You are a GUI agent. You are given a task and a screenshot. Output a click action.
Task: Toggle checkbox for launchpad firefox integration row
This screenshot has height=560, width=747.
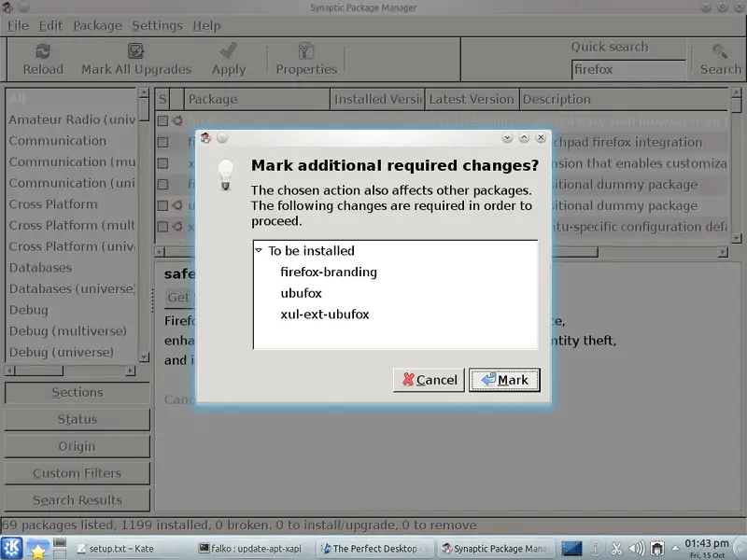(162, 142)
